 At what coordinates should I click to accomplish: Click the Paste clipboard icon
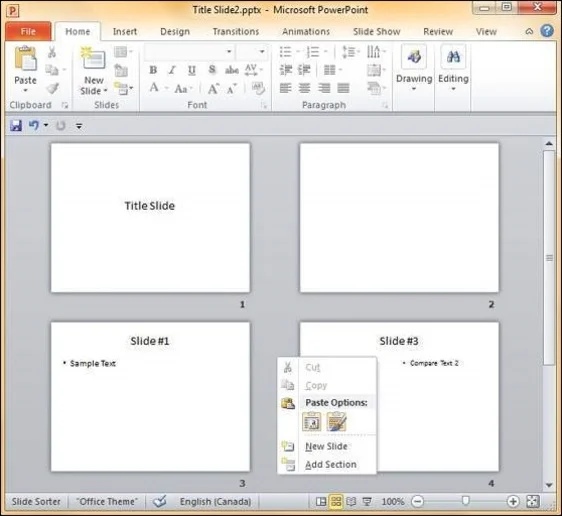(25, 58)
